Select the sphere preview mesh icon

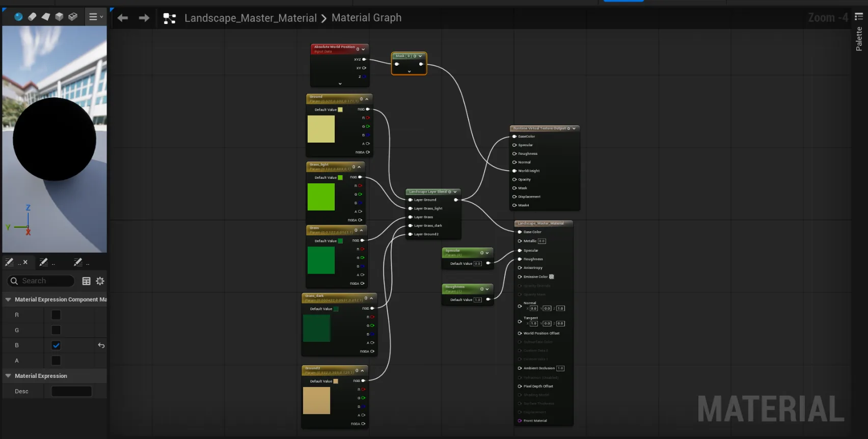click(18, 17)
